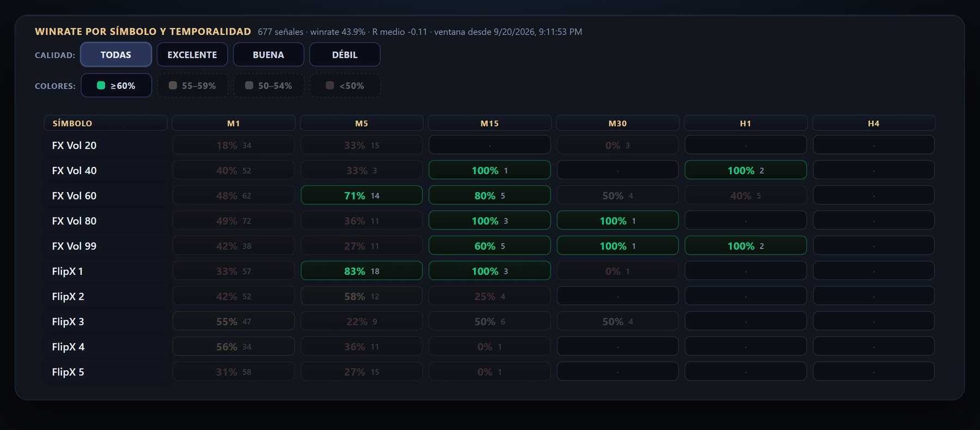Open FX Vol 60 M5 cell 71%

[x=362, y=195]
